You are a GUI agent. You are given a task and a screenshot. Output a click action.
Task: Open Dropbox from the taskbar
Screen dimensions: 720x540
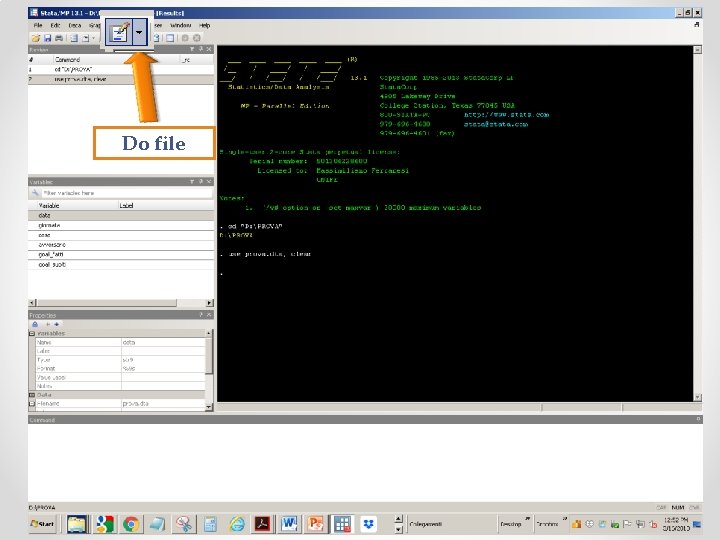pyautogui.click(x=368, y=523)
